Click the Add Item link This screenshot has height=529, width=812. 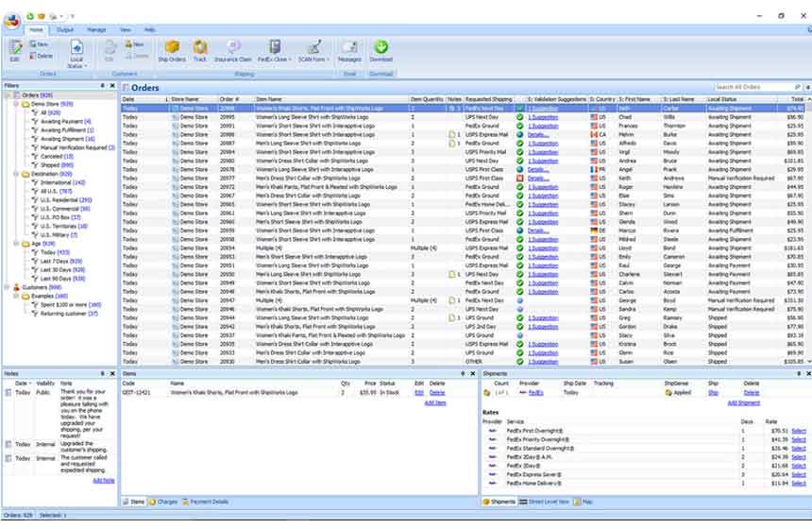point(435,403)
